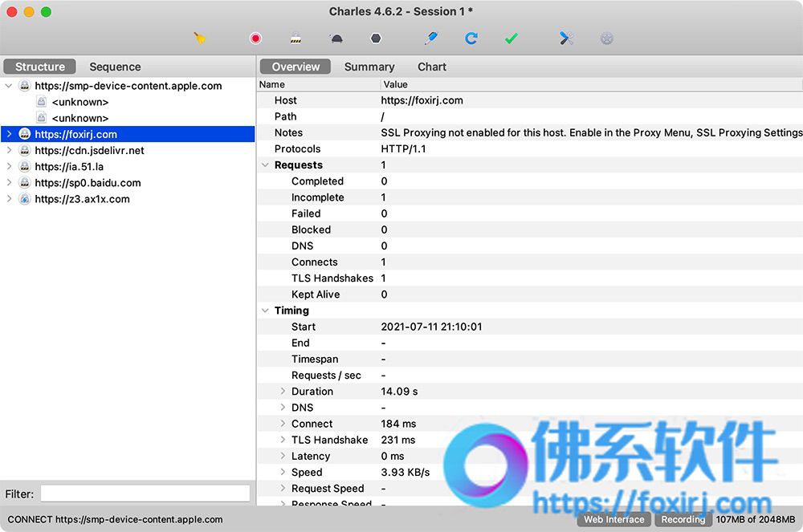Image resolution: width=803 pixels, height=532 pixels.
Task: Open the Summary tab
Action: point(369,67)
